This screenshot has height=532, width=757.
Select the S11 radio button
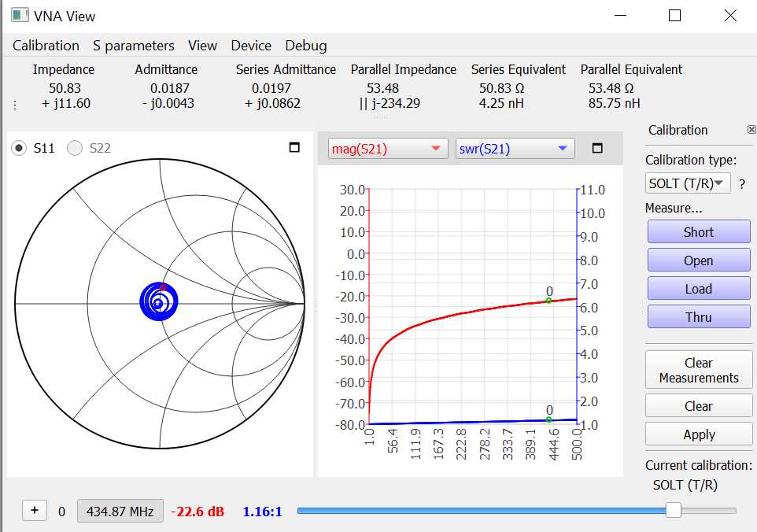click(19, 148)
